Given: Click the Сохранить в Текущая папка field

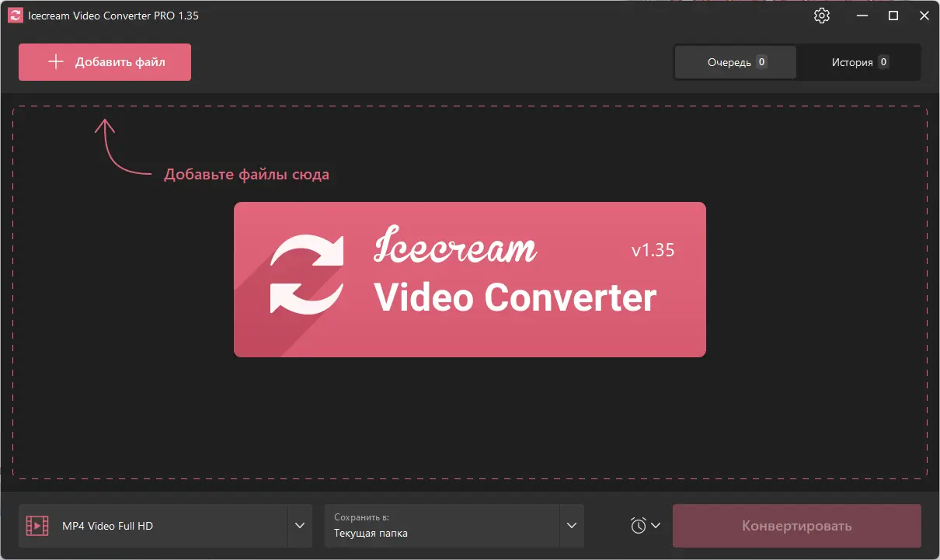Looking at the screenshot, I should pos(442,526).
